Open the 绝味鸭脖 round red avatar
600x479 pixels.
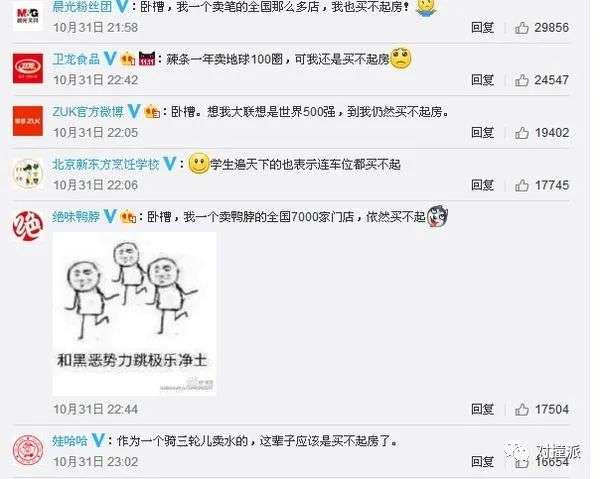tap(28, 226)
